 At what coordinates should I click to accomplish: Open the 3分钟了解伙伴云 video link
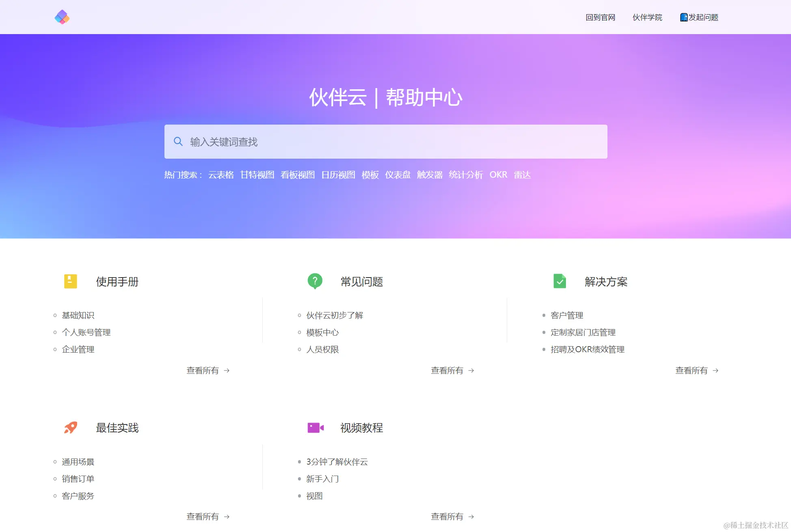337,462
